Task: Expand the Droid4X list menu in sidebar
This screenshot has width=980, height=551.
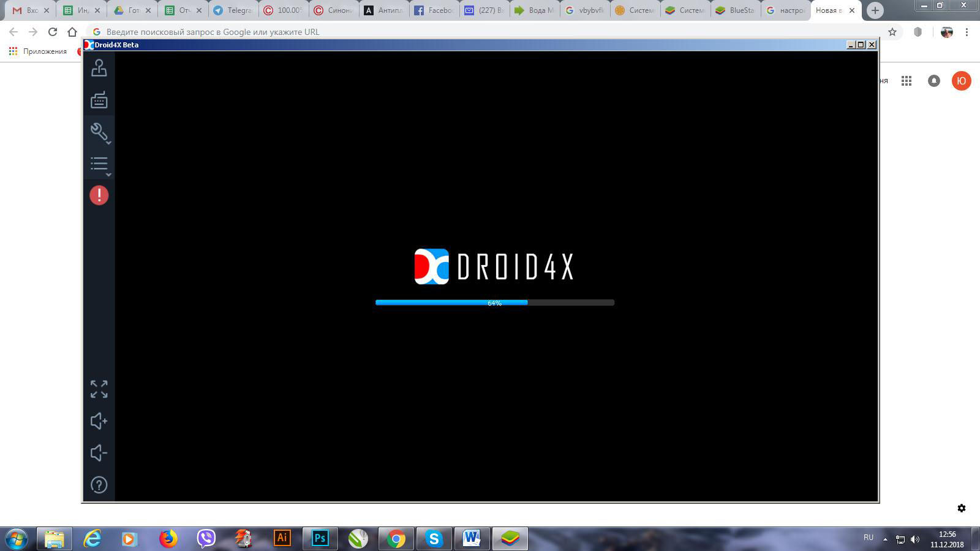Action: tap(99, 164)
